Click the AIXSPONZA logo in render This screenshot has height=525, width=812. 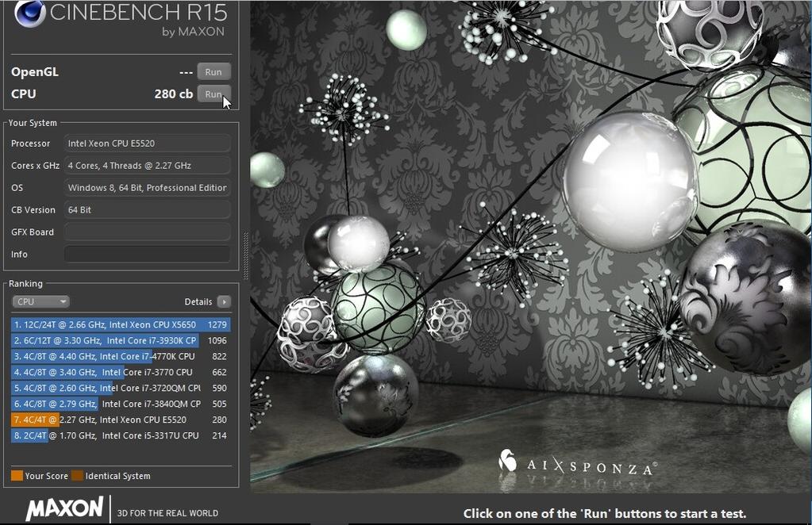tap(577, 462)
